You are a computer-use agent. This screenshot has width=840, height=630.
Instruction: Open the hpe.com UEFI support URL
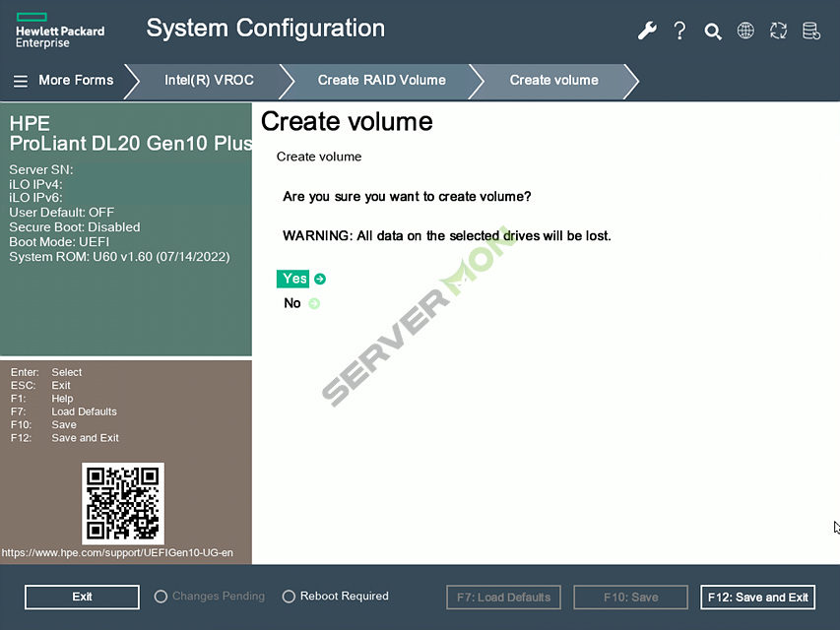[x=117, y=553]
